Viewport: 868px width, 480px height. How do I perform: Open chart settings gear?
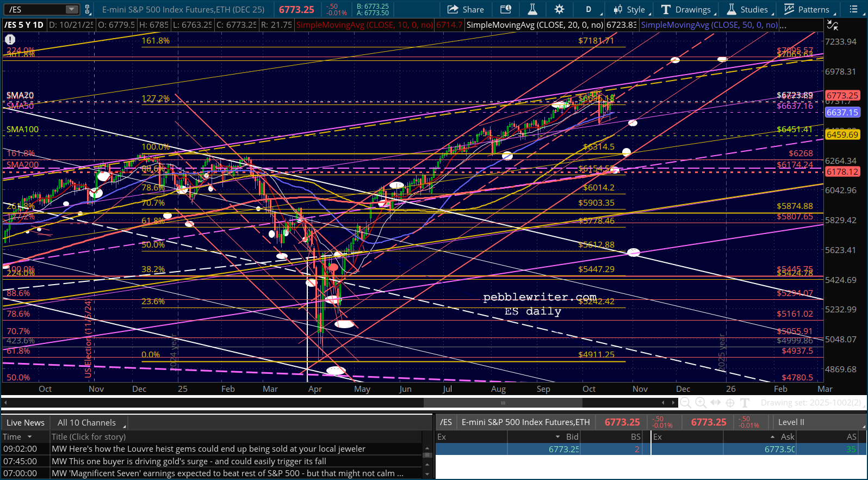(x=559, y=9)
